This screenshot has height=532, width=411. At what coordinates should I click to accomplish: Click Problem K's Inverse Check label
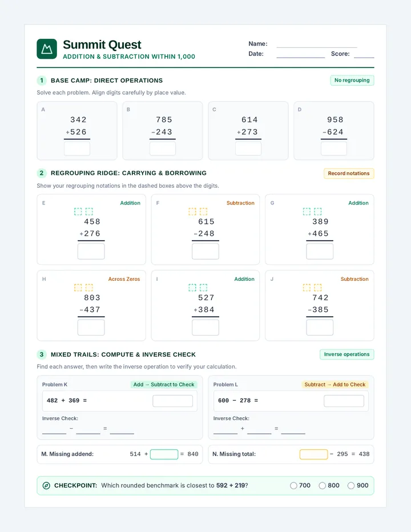[x=60, y=418]
